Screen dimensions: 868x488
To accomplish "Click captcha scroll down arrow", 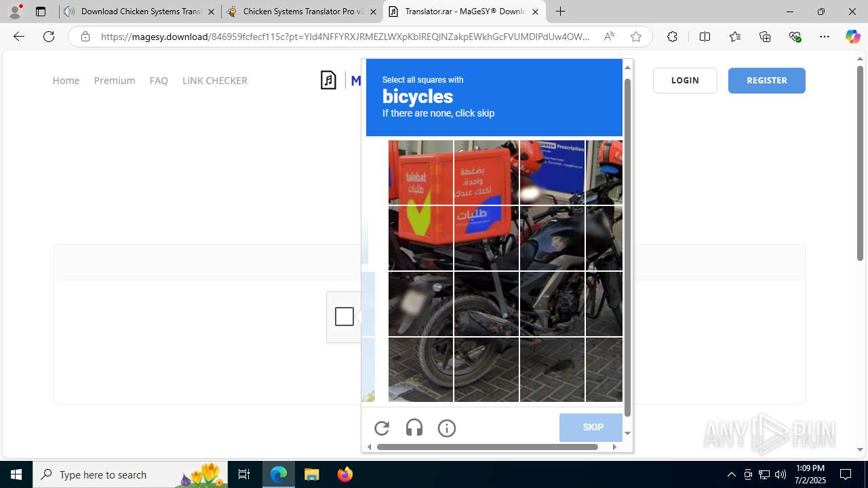I will coord(627,433).
